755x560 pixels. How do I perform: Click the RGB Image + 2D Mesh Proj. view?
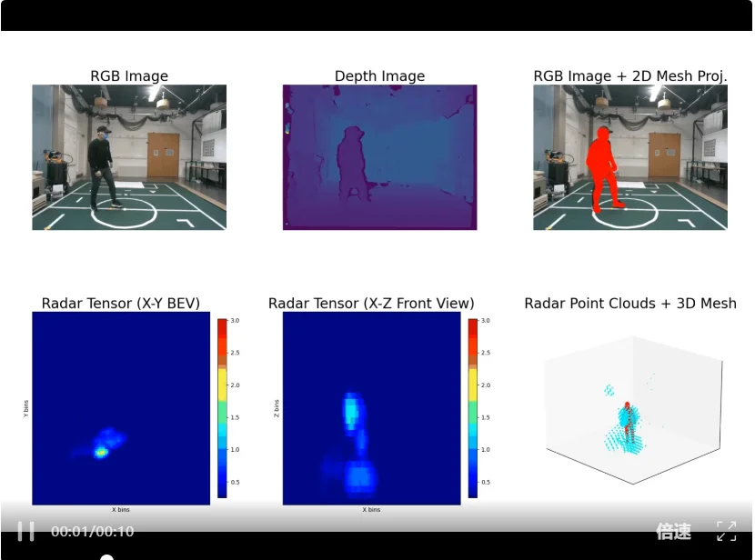(x=629, y=156)
